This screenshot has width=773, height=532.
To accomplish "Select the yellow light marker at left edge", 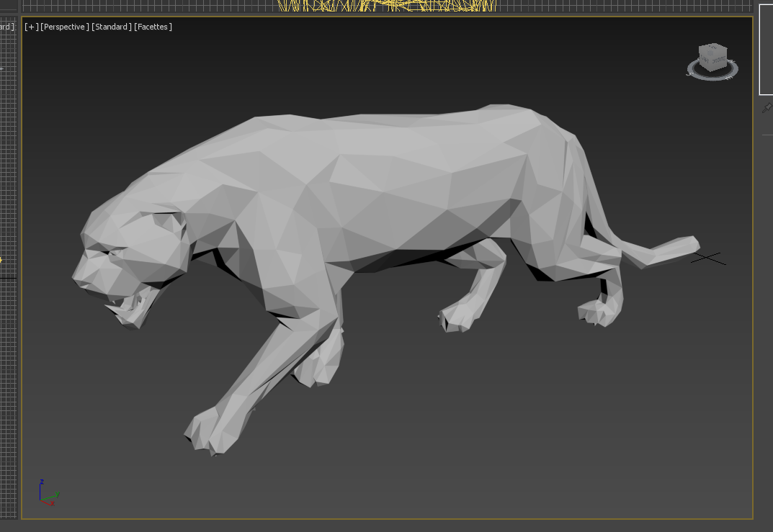I will pyautogui.click(x=1, y=260).
